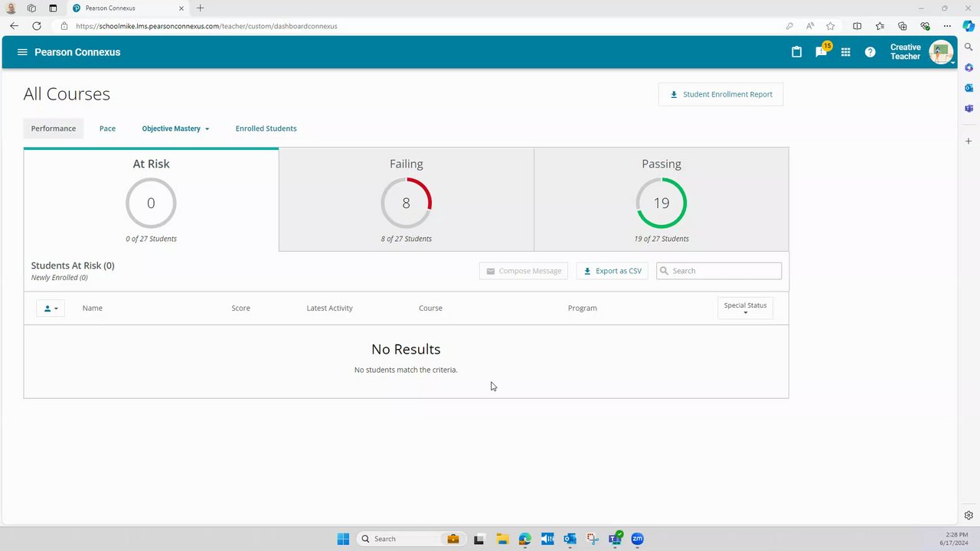Sort by Course column header
Image resolution: width=980 pixels, height=551 pixels.
click(x=430, y=308)
